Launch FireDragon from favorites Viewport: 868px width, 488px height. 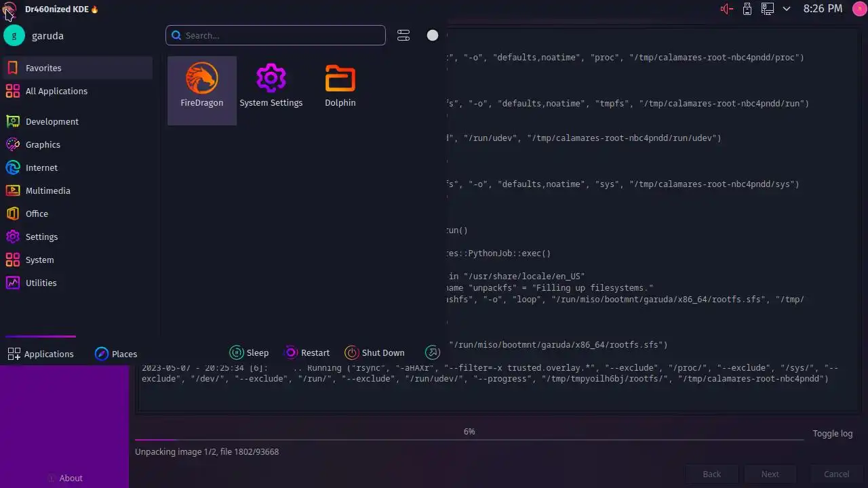tap(201, 90)
